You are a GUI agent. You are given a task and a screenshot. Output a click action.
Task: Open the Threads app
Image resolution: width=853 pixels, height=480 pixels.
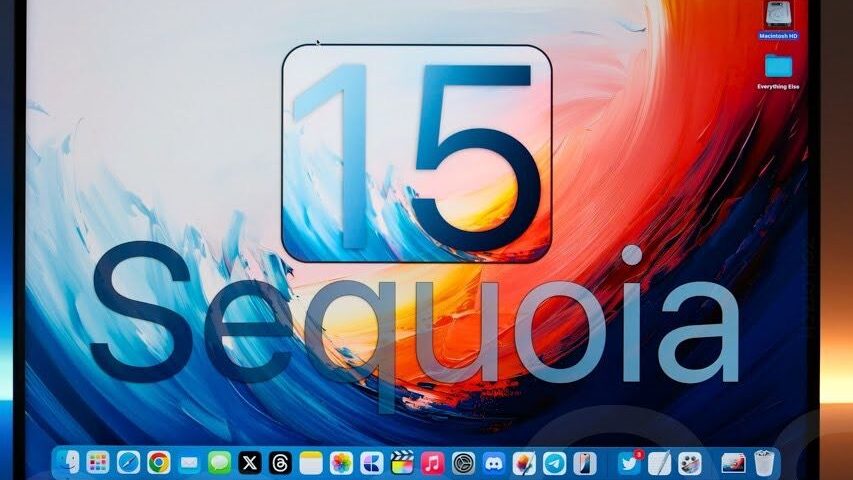280,463
